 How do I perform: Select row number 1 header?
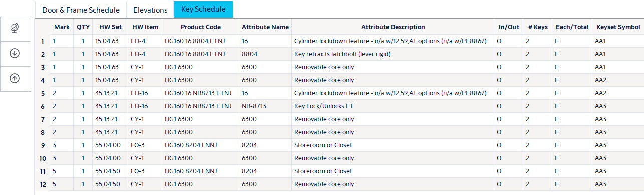pos(43,41)
